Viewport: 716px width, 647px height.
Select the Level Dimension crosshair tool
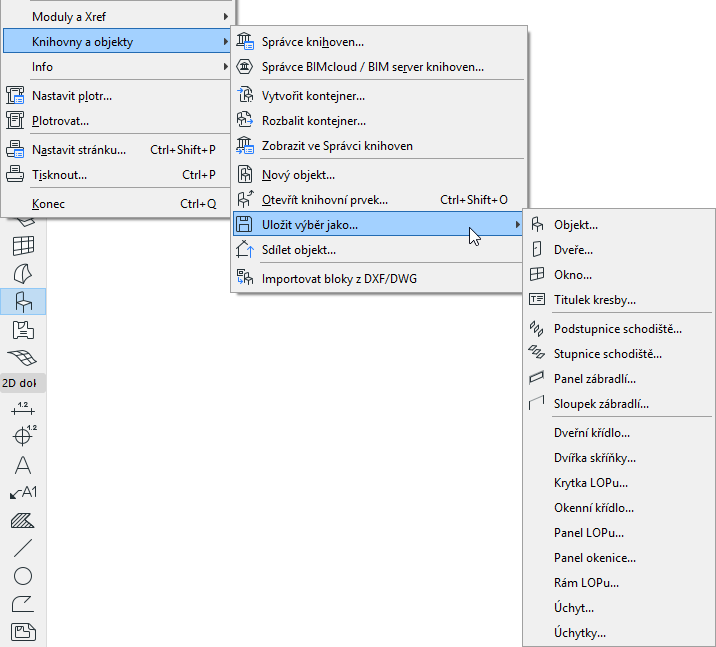tap(24, 435)
